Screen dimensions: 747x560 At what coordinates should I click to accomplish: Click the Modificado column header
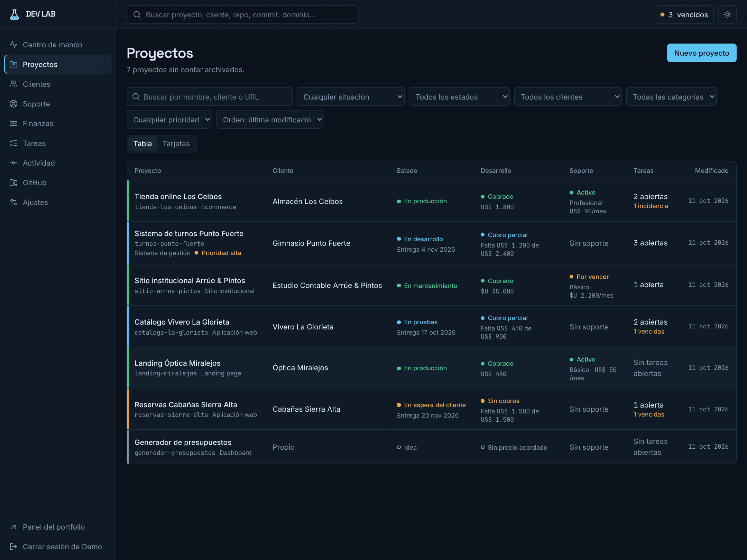[711, 170]
